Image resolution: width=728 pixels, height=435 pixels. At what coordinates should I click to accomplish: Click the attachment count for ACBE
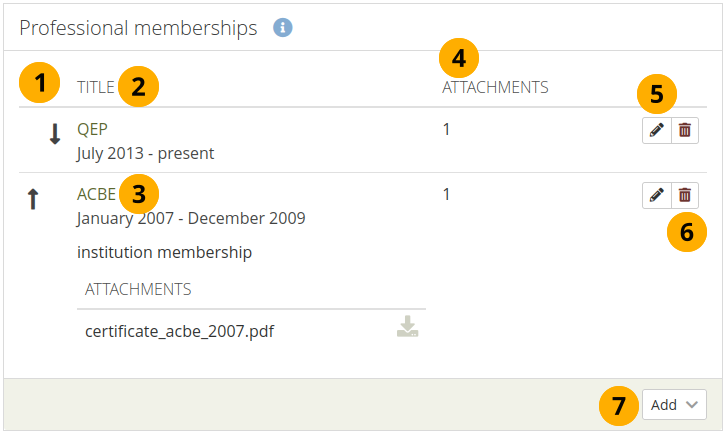446,194
